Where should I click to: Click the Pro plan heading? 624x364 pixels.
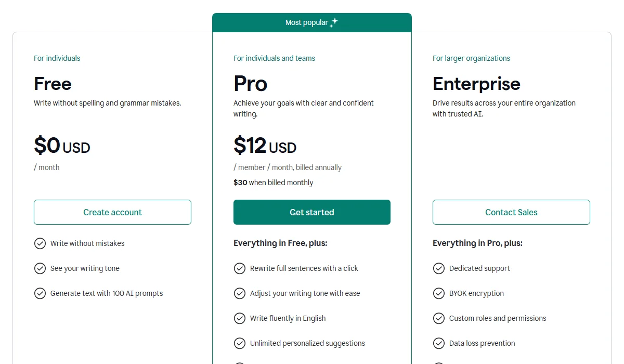[x=250, y=84]
